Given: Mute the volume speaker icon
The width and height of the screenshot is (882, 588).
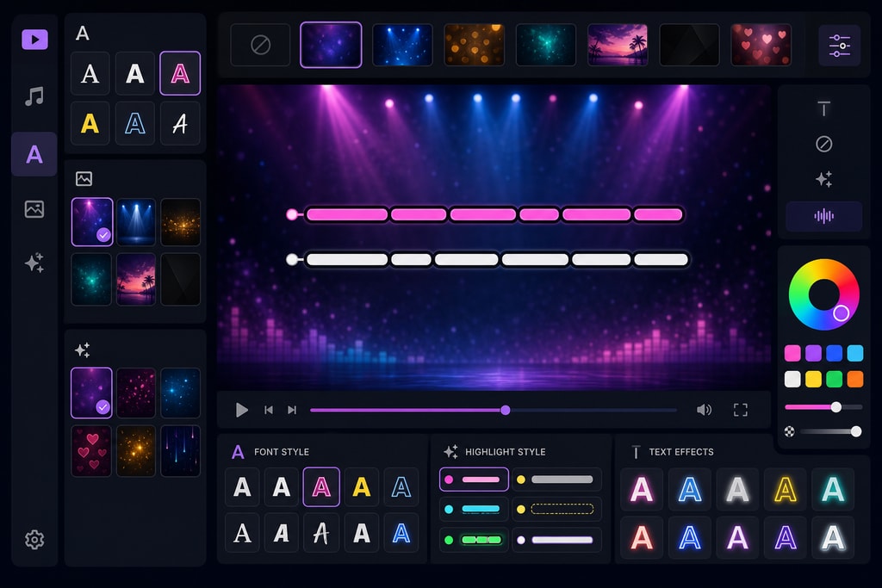Looking at the screenshot, I should 705,410.
